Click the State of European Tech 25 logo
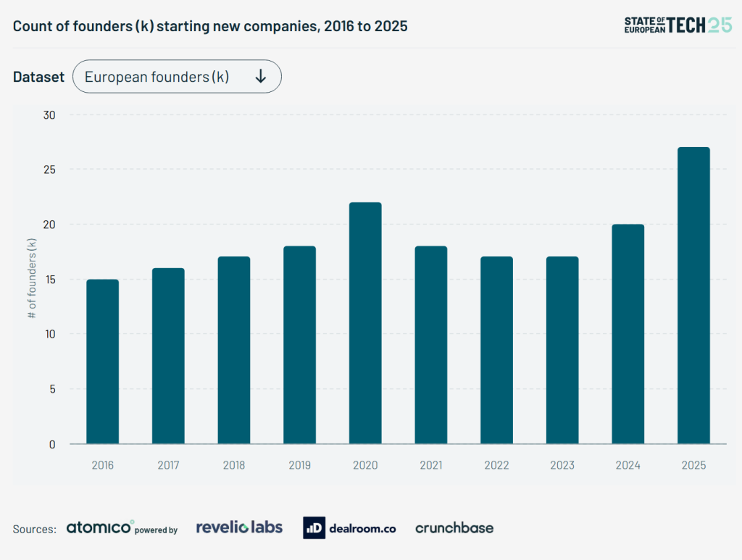Viewport: 742px width, 560px height. 678,24
